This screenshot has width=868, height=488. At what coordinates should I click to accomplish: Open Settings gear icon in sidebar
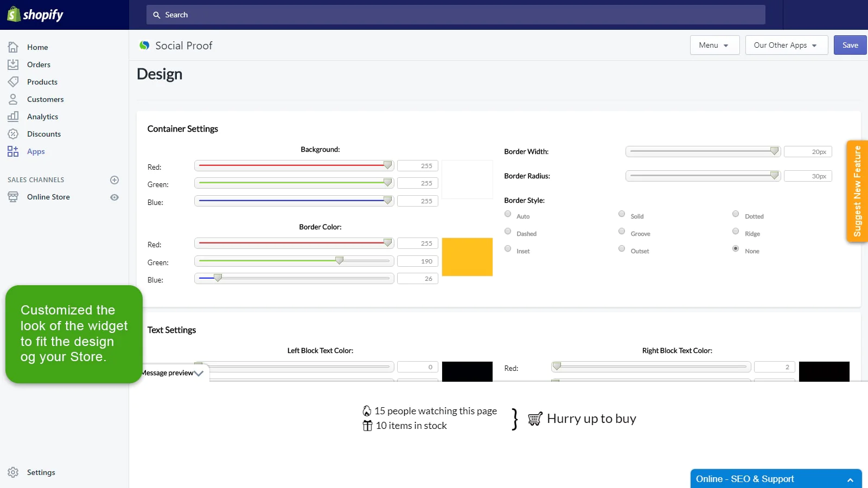[x=13, y=472]
